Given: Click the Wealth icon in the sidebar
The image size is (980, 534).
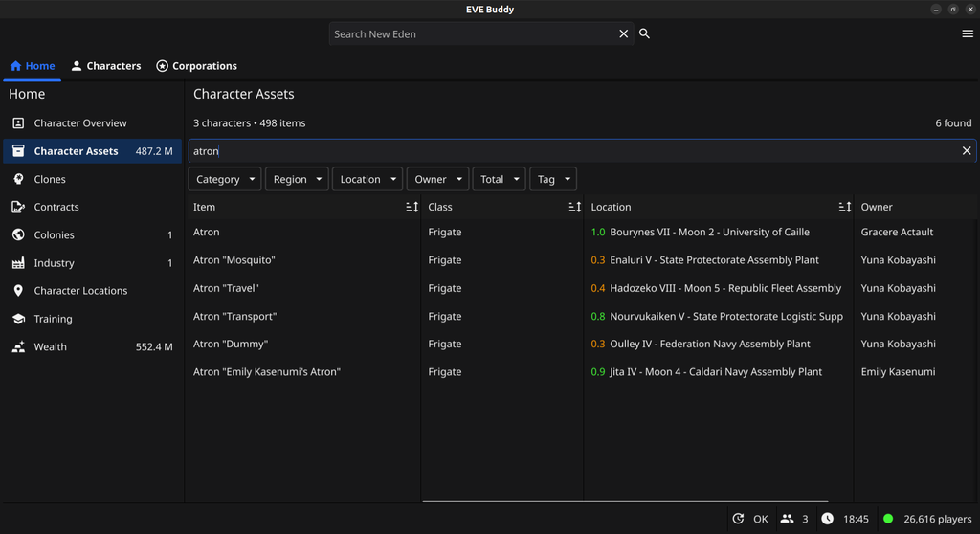Looking at the screenshot, I should click(18, 346).
